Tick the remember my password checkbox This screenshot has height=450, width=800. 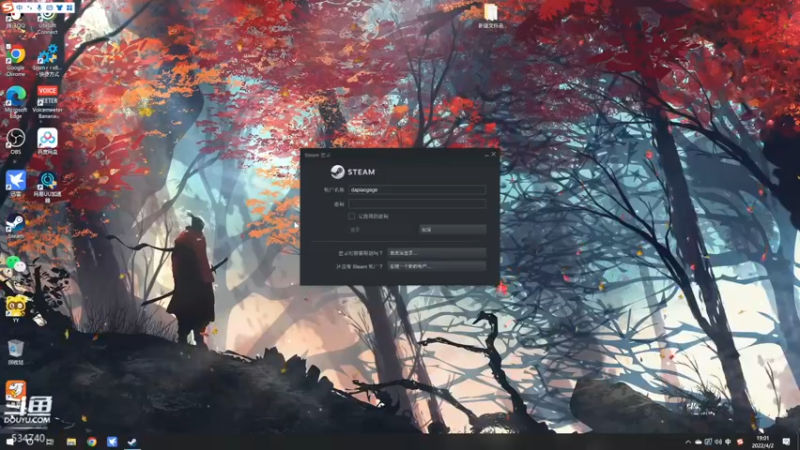tap(351, 216)
